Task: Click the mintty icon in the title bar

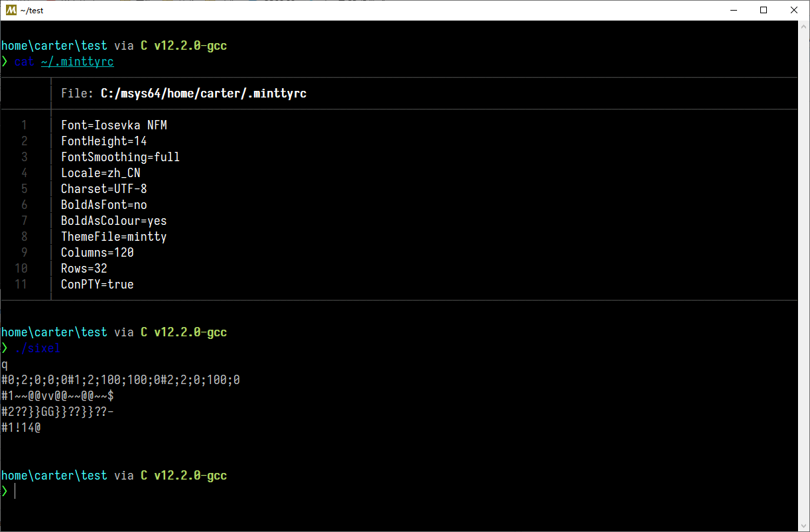Action: tap(11, 10)
